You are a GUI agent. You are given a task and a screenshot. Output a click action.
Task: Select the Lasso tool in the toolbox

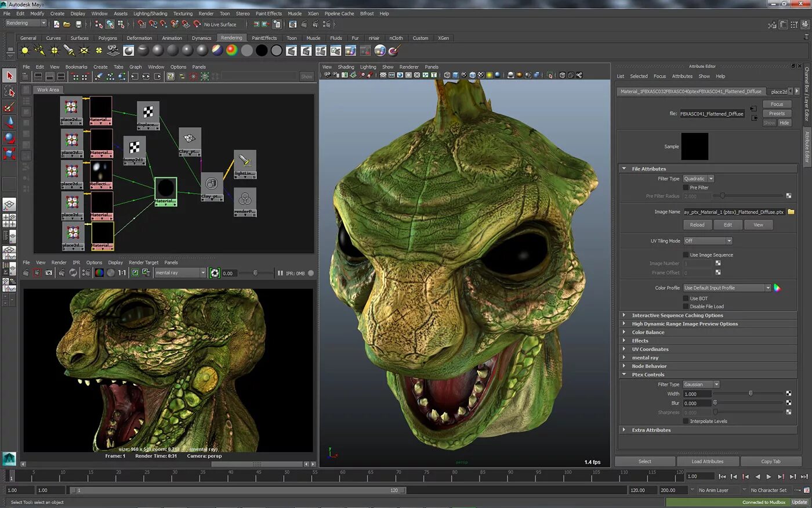coord(9,91)
